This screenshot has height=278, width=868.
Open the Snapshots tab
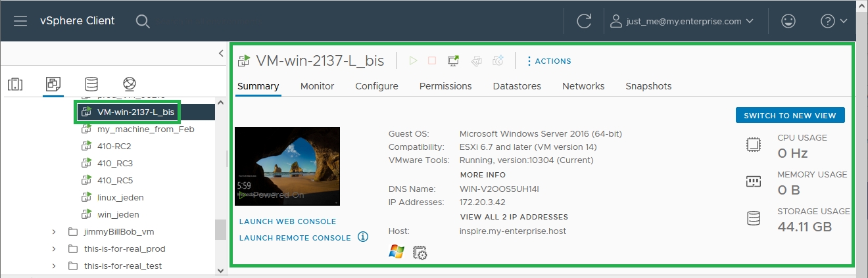point(648,86)
